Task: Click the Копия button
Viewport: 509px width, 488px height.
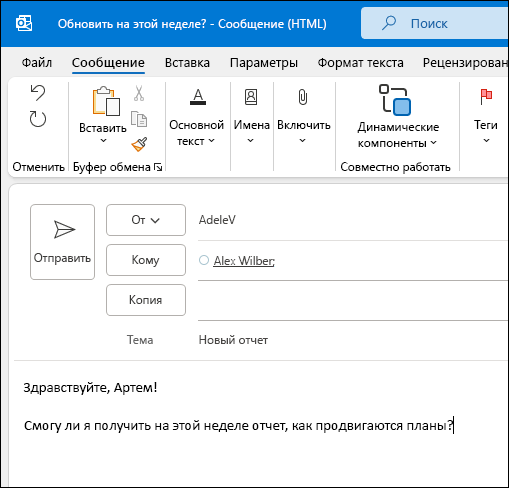Action: 146,300
